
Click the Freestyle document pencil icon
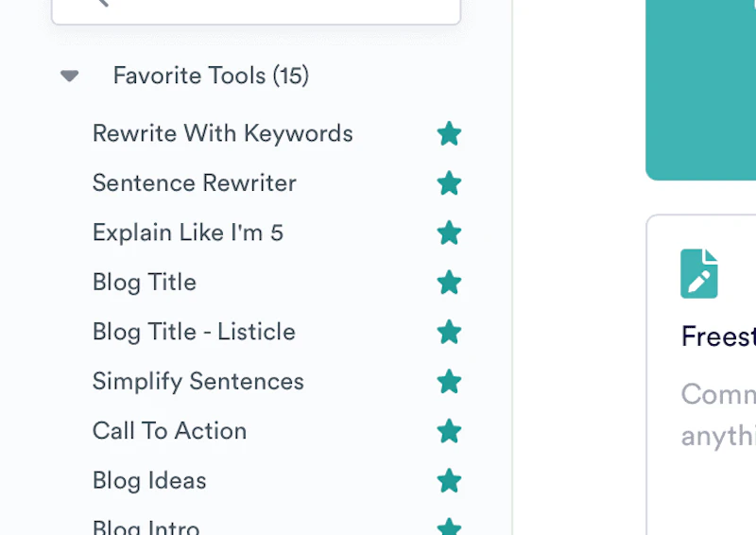[x=699, y=273]
